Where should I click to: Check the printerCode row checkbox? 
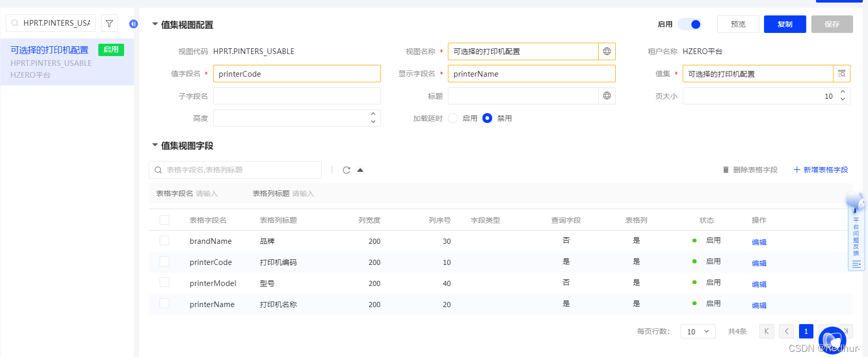164,261
